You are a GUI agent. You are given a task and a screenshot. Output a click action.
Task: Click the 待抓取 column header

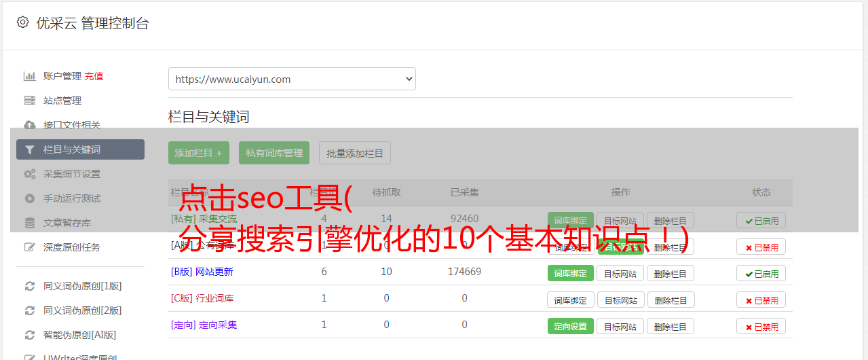click(x=386, y=192)
